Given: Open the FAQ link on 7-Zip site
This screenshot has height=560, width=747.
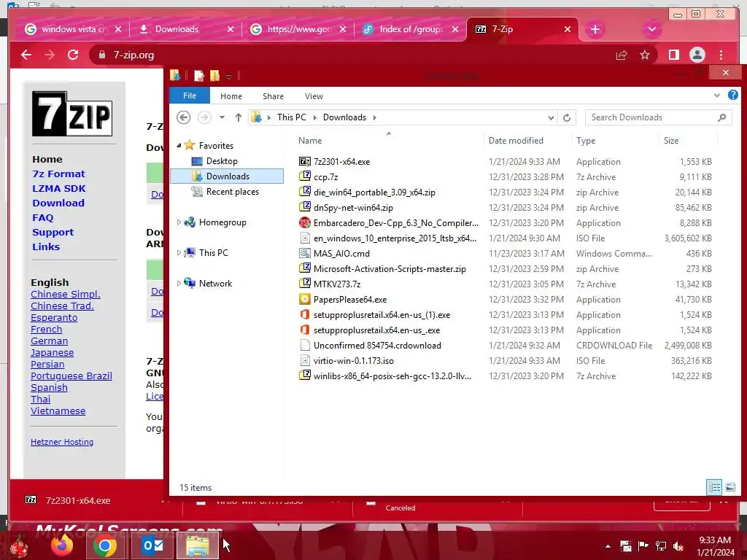Looking at the screenshot, I should click(x=43, y=217).
